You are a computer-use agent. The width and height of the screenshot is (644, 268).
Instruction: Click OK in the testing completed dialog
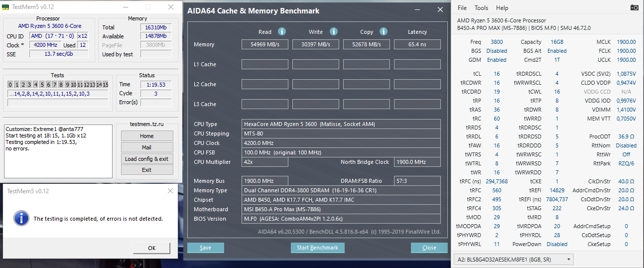coord(152,248)
